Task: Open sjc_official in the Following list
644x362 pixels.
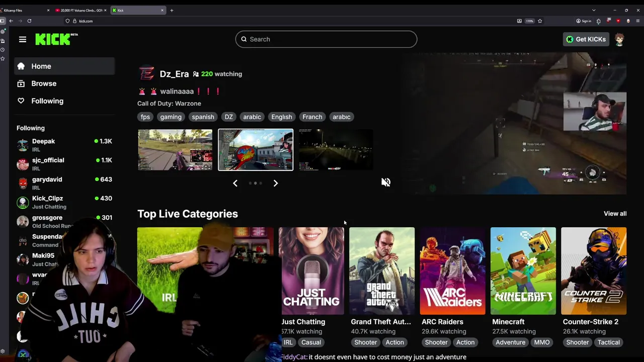Action: 64,164
